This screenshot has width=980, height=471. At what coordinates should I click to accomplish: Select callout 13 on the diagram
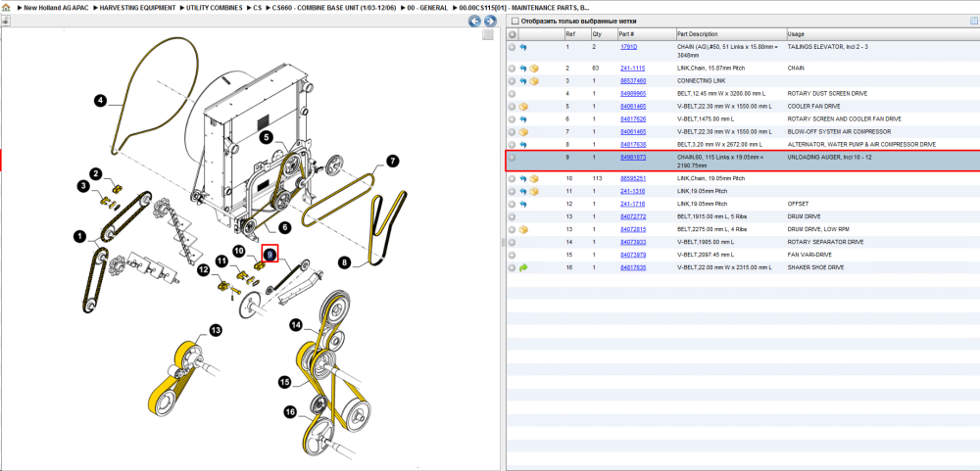click(x=215, y=330)
